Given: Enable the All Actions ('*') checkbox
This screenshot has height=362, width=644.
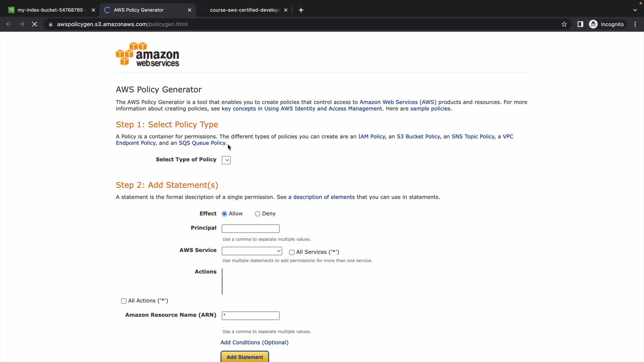Looking at the screenshot, I should coord(124,301).
